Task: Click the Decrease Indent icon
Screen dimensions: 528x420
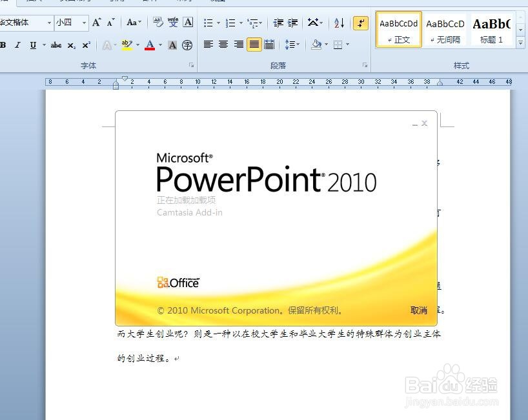Action: 278,23
